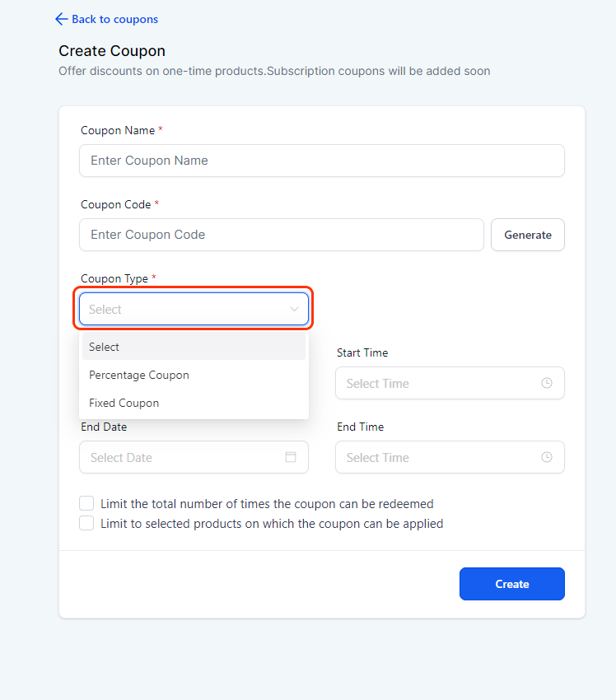Focus the Coupon Name input field
616x700 pixels.
[x=322, y=161]
